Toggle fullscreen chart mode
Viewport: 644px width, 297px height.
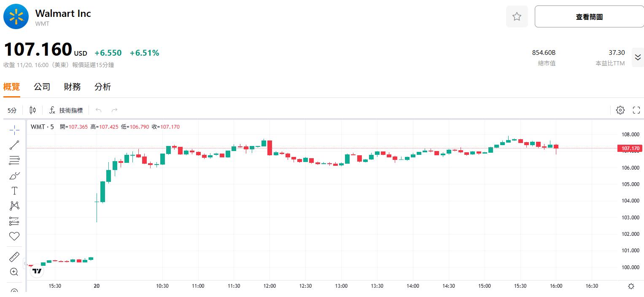[x=636, y=110]
